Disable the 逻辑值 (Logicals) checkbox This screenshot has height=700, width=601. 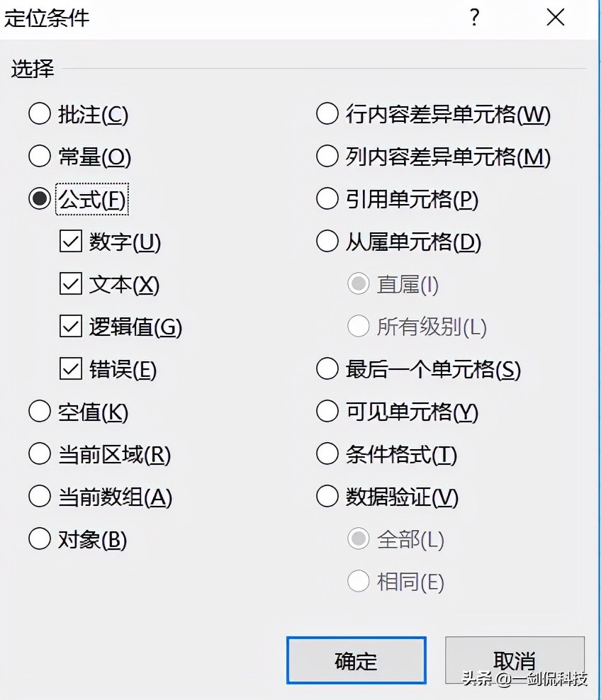click(x=71, y=327)
